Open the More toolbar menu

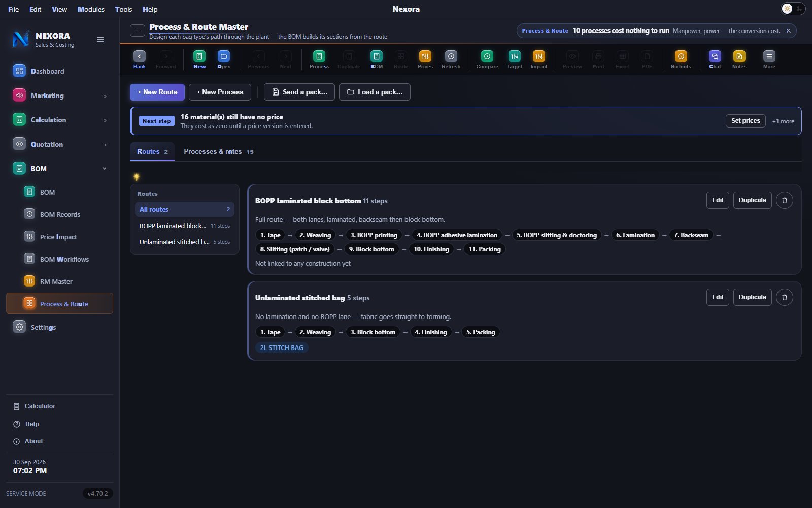pyautogui.click(x=769, y=59)
